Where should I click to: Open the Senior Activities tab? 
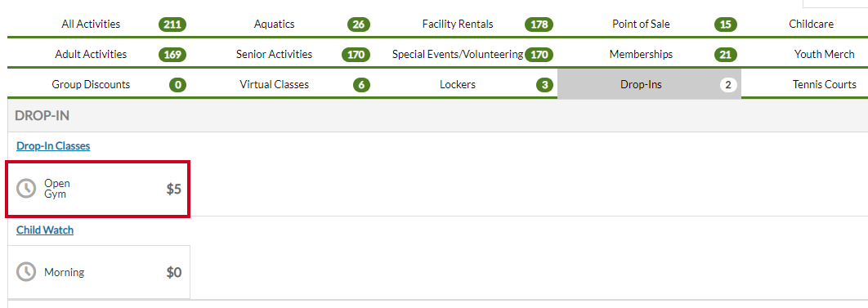282,54
